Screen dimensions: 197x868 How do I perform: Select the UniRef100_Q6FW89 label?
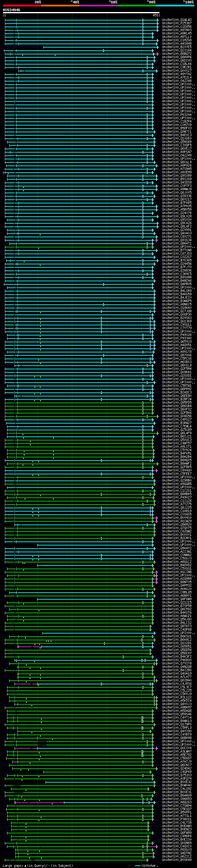coord(177,833)
